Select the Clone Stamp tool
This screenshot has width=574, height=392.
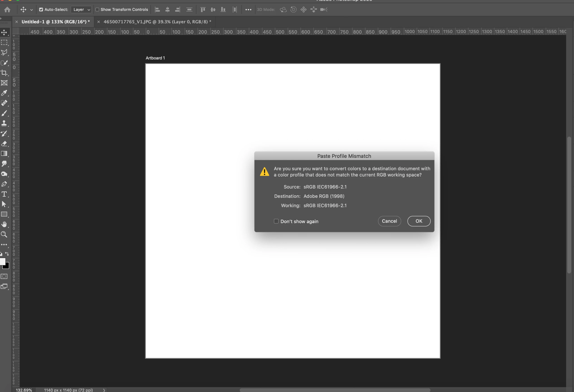tap(4, 123)
